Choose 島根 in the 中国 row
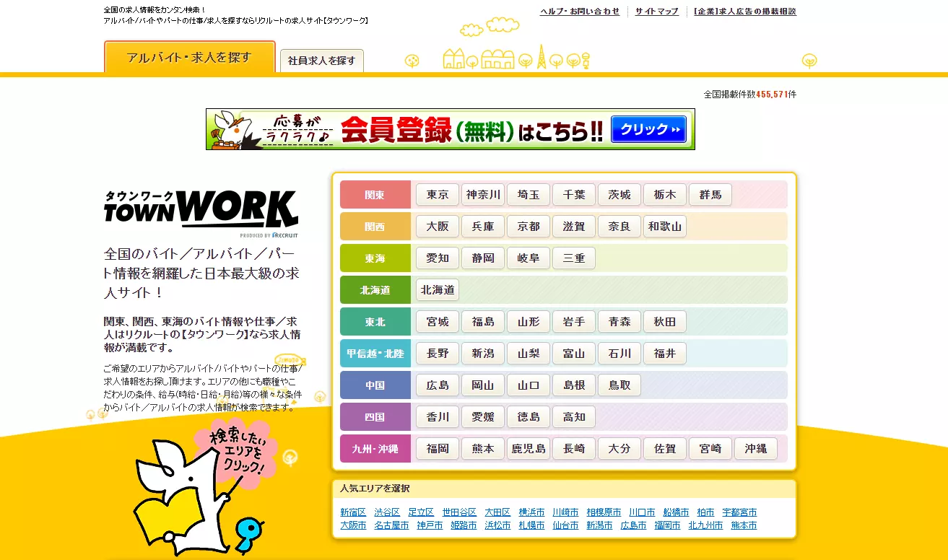 tap(574, 385)
